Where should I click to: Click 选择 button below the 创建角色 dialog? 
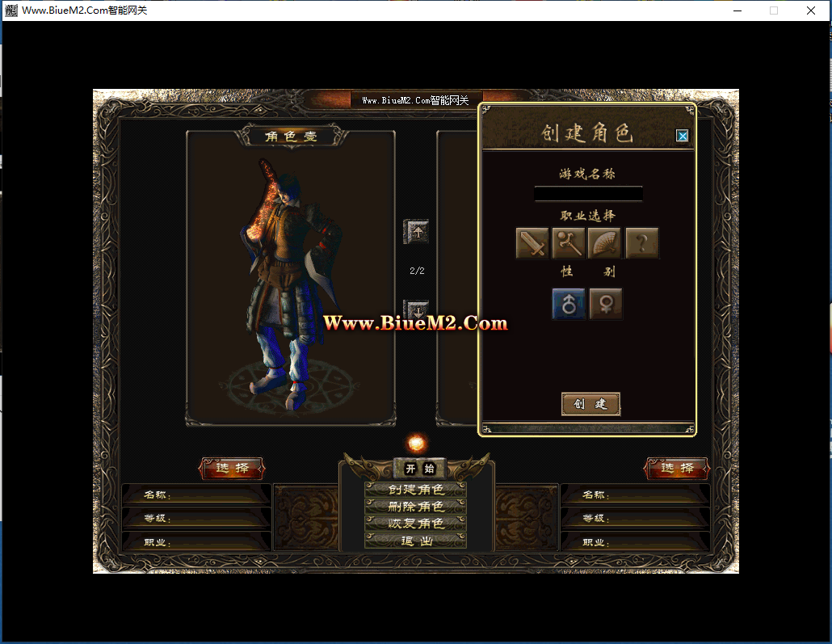point(677,469)
